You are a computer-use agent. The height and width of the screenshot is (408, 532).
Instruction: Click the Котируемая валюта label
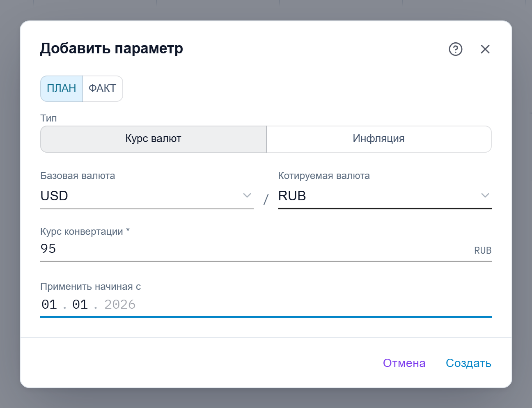[324, 176]
